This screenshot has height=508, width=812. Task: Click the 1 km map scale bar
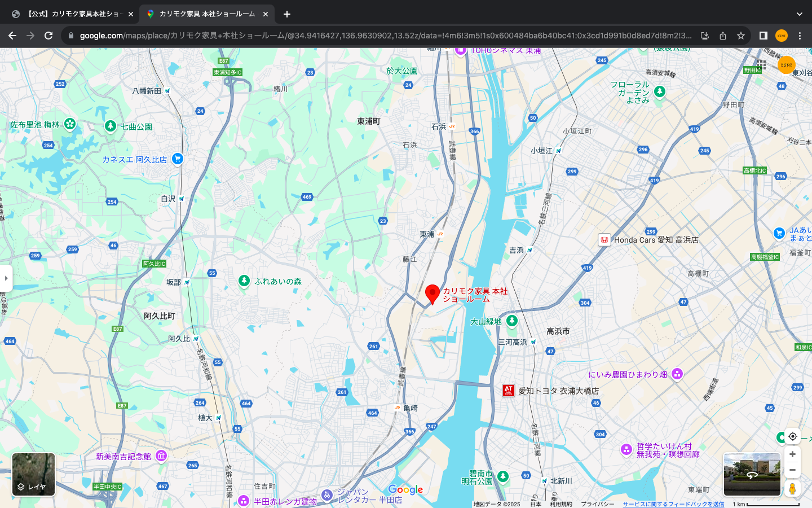[766, 504]
